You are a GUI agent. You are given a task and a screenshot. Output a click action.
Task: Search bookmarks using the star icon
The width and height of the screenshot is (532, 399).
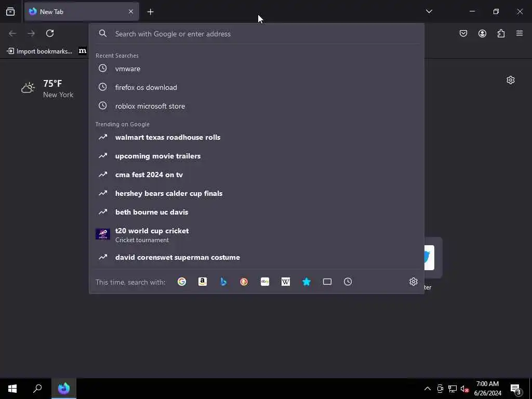click(x=307, y=282)
